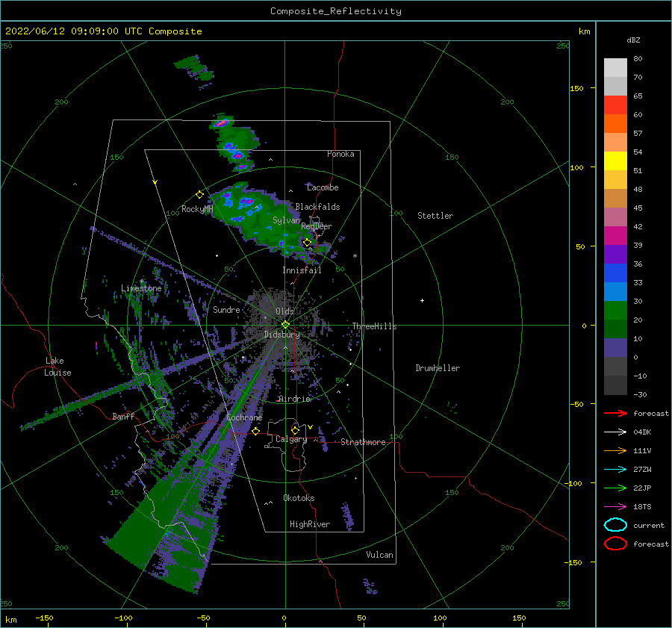Click the ThreeHills label

click(x=374, y=326)
